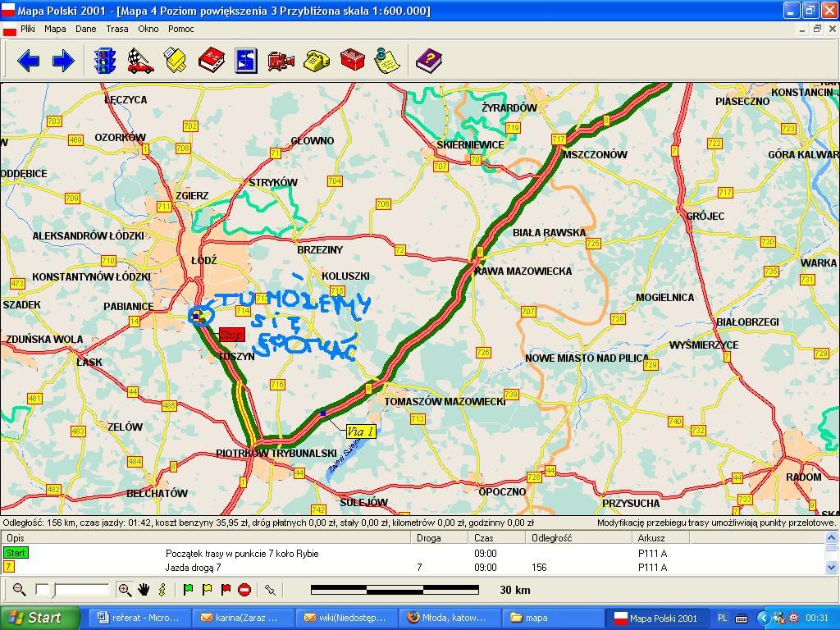Click route list scrollbar up arrow

831,537
